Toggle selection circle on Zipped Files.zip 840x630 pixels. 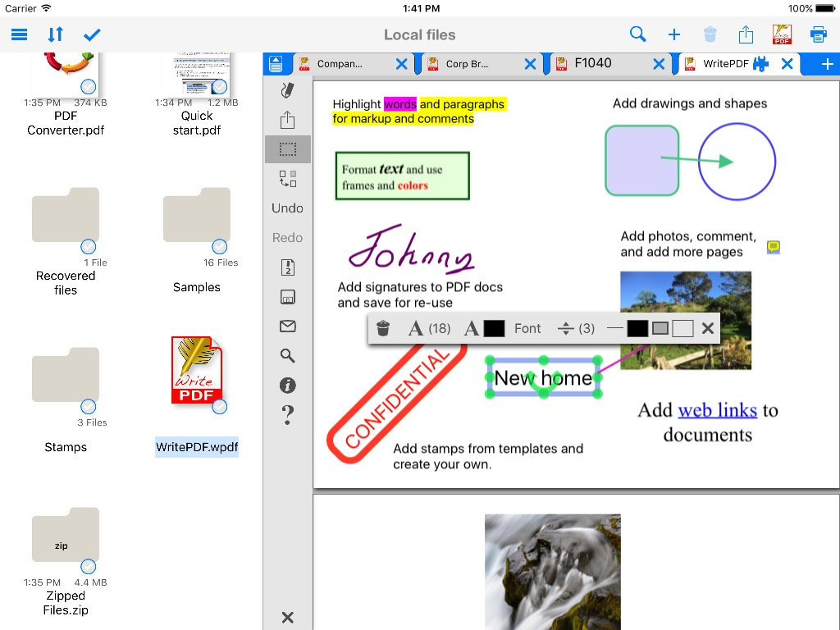tap(89, 566)
